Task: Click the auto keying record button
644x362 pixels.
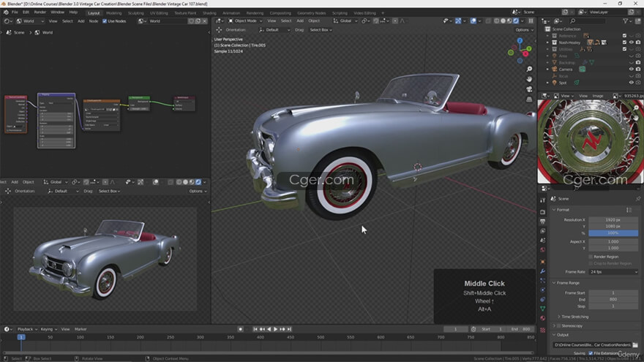Action: point(241,329)
